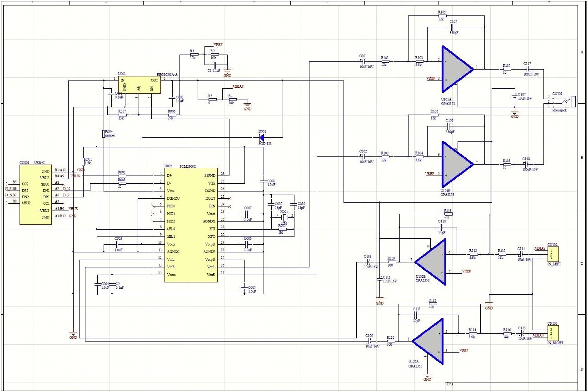
Task: Select the U002 PCM2900C codec chip
Action: [190, 225]
